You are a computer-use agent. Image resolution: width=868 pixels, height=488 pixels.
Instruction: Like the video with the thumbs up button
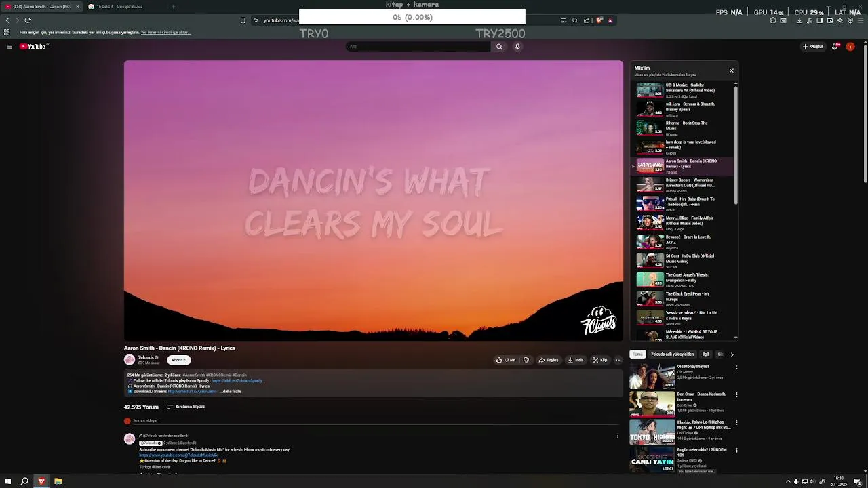[505, 360]
